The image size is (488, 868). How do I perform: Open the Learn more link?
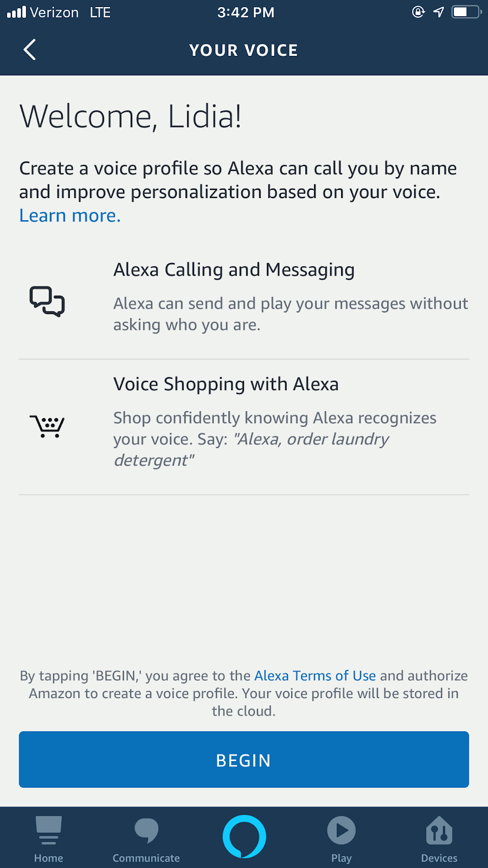pos(70,216)
